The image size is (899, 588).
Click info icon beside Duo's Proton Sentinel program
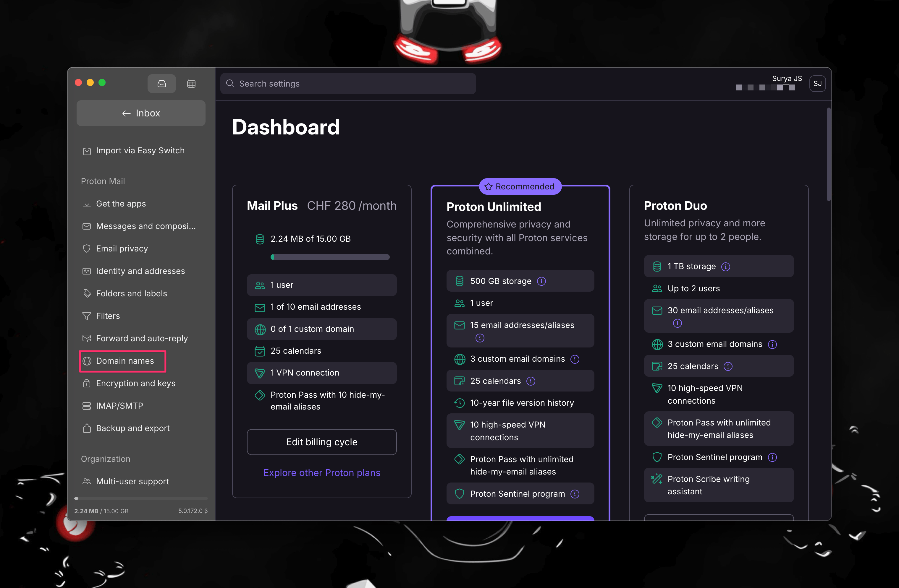click(772, 457)
